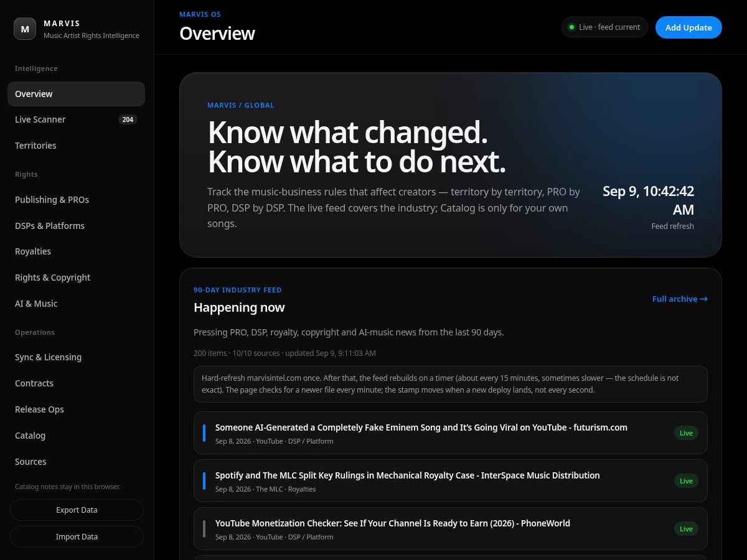Click "Catalog notes stay in this browser." note
747x560 pixels.
pyautogui.click(x=68, y=487)
